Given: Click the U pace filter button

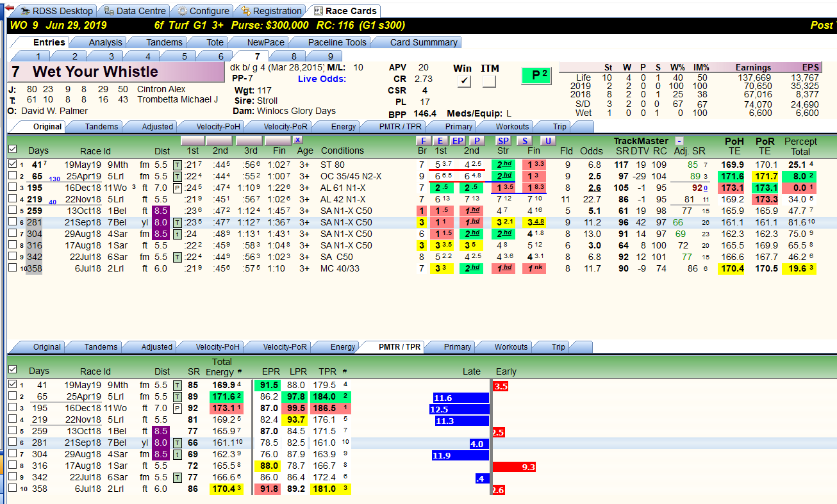Looking at the screenshot, I should coord(547,141).
